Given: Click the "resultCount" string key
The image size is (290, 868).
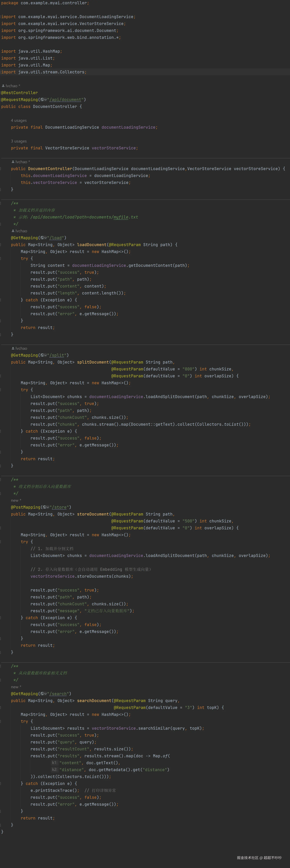Looking at the screenshot, I should click(x=73, y=749).
